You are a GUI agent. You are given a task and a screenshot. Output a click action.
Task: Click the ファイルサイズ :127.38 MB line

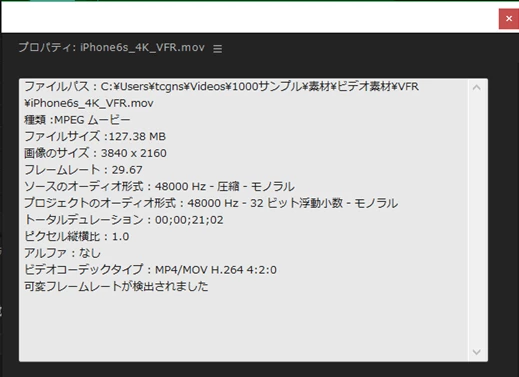tap(95, 136)
